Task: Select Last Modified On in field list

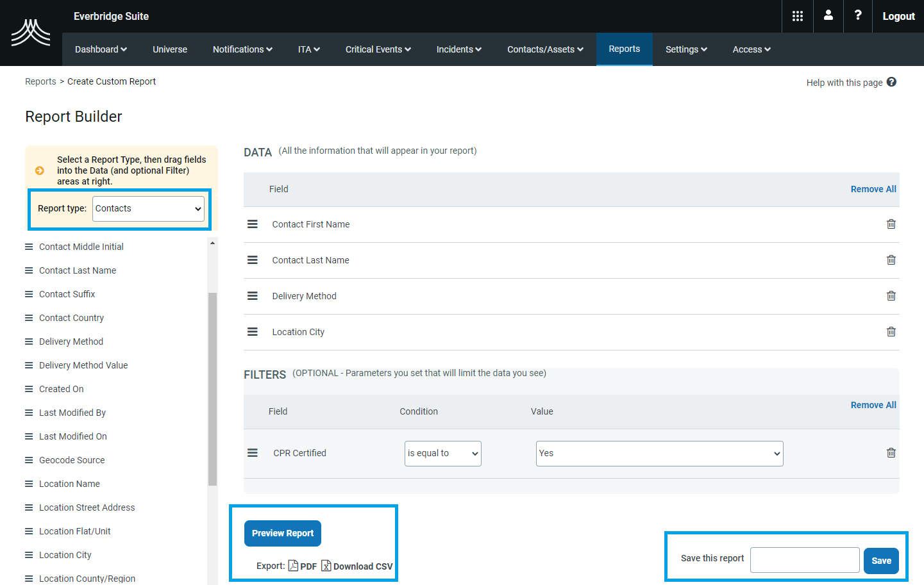Action: point(73,436)
